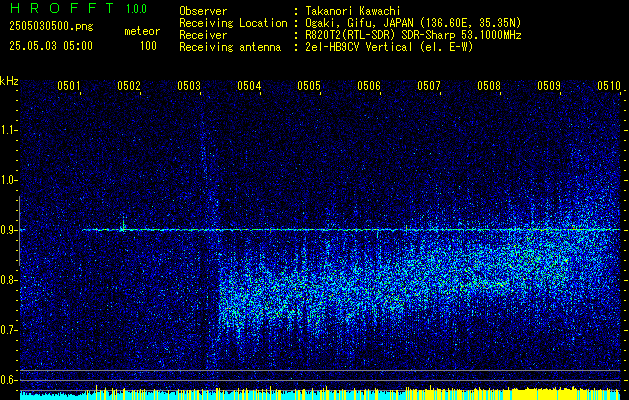Screen dimensions: 629x400
Task: Click the 0.6 frequency axis label
Action: tap(8, 380)
